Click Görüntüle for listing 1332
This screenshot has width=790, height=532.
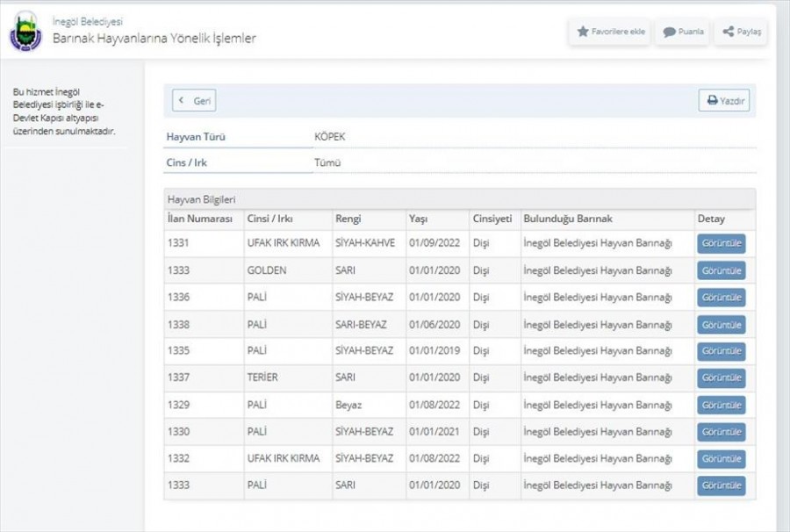(x=721, y=459)
